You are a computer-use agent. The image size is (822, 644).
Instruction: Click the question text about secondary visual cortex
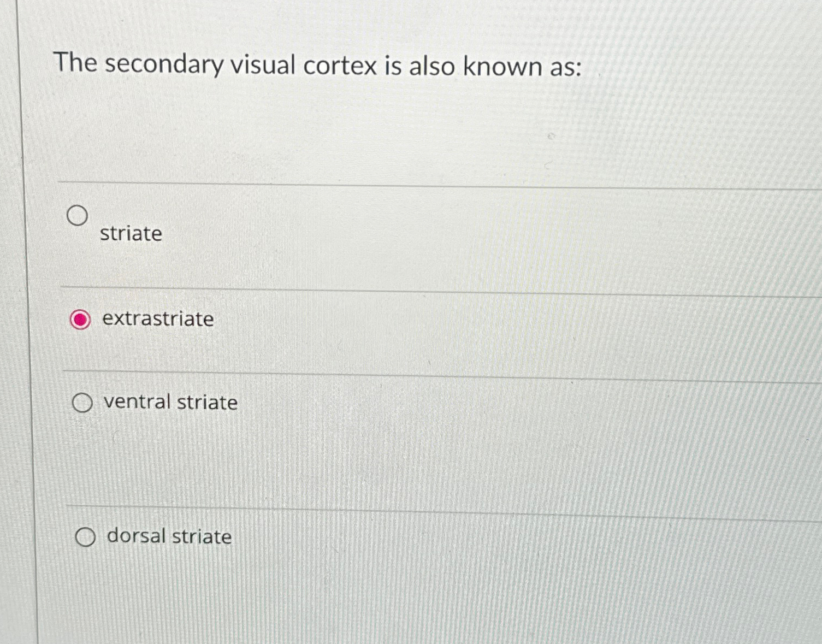point(318,66)
